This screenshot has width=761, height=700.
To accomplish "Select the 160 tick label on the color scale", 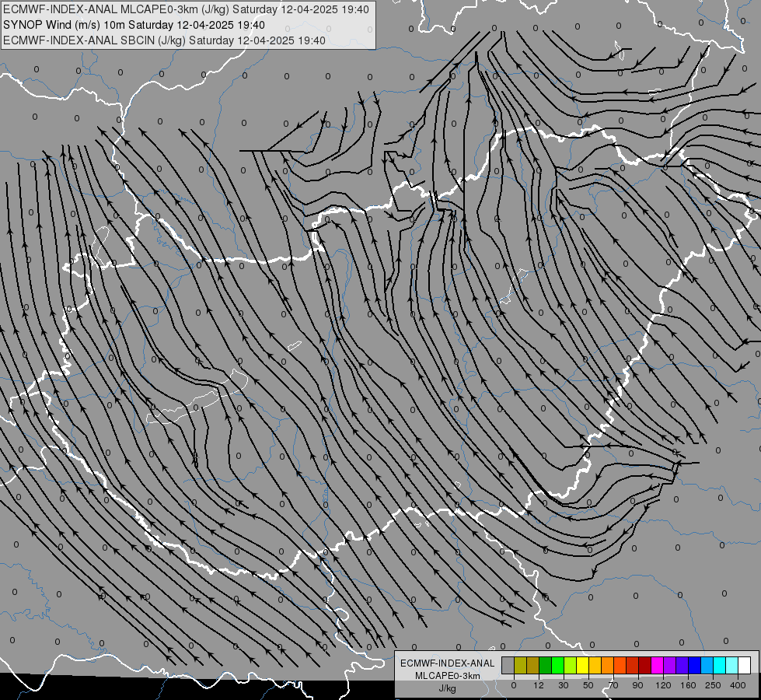I will point(688,685).
